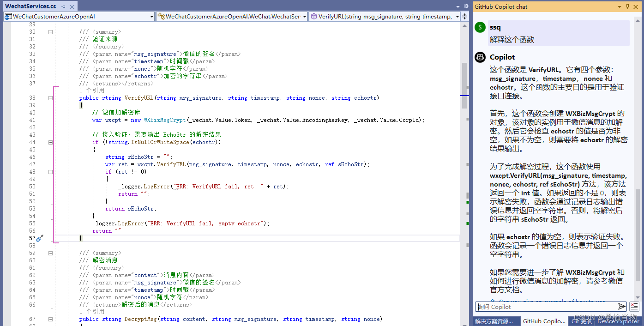Collapse the if (ret != 0) block at line 48

click(50, 172)
